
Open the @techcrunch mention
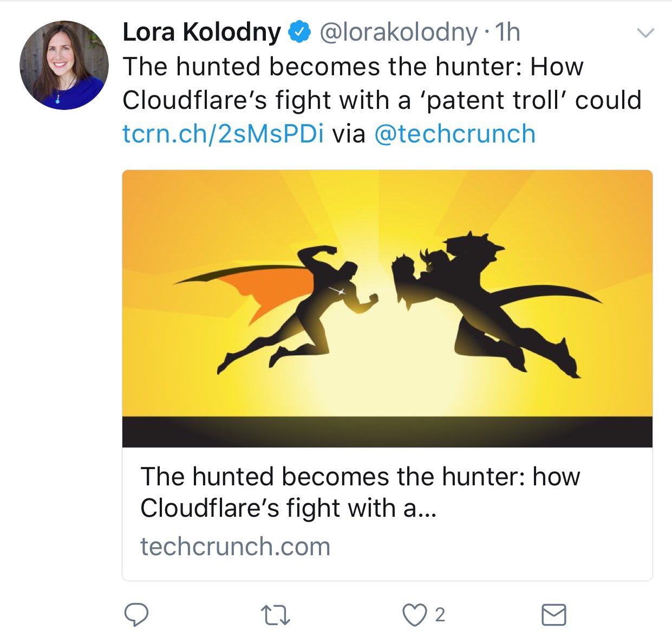454,134
